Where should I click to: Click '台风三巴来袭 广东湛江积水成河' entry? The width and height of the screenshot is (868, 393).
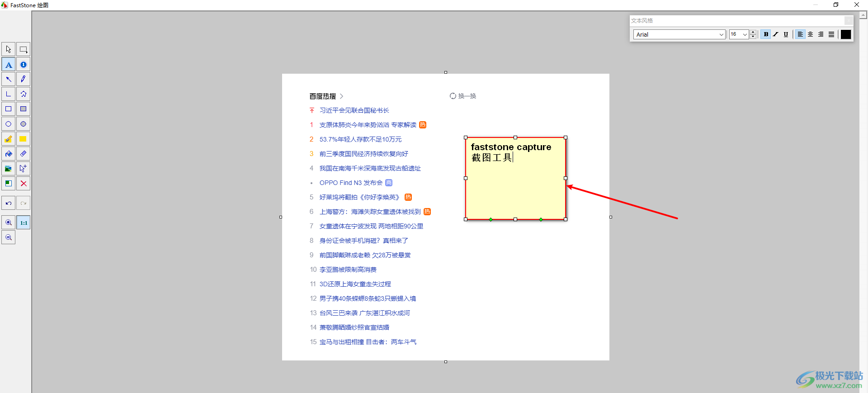tap(364, 313)
